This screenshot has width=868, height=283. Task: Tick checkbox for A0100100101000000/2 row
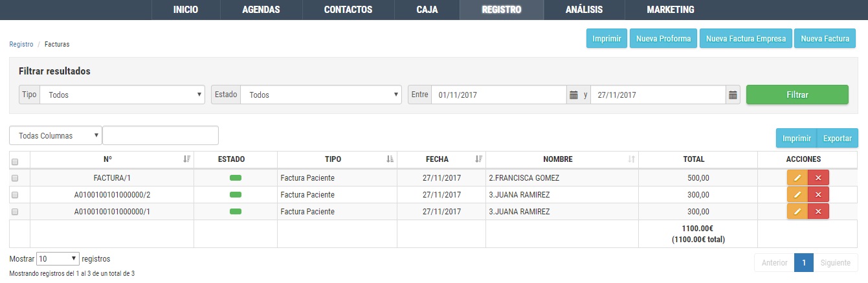pos(15,195)
